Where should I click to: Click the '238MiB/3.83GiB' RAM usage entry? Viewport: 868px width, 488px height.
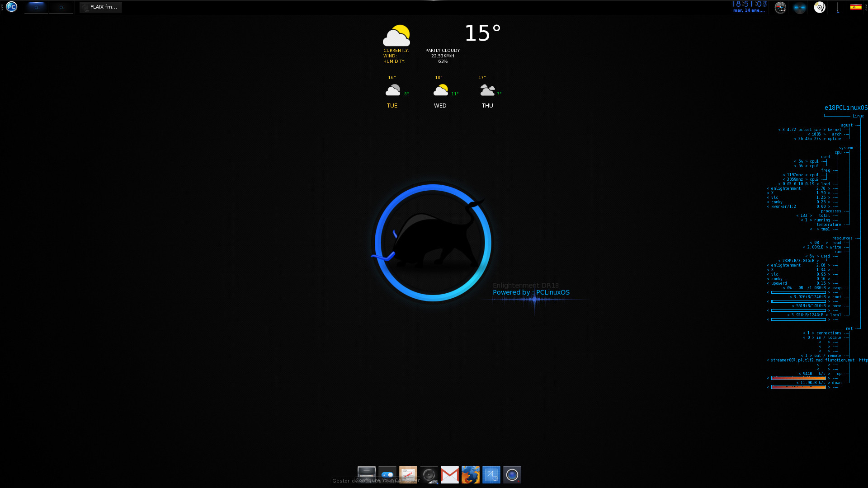point(798,261)
